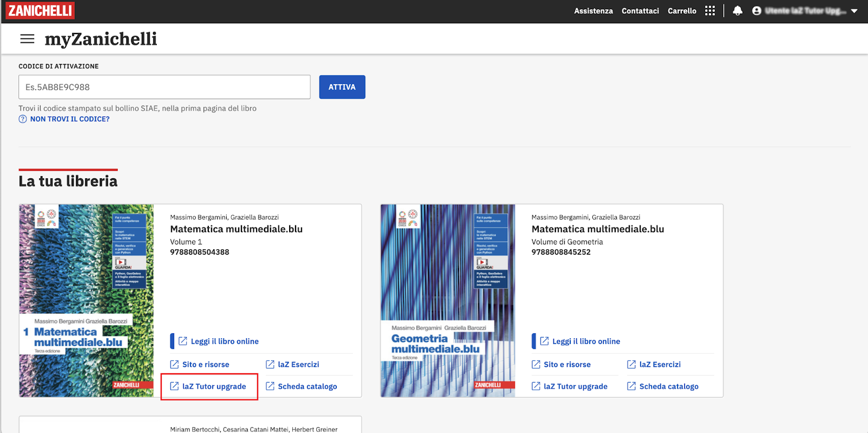Open the apps grid icon
This screenshot has width=868, height=433.
710,11
